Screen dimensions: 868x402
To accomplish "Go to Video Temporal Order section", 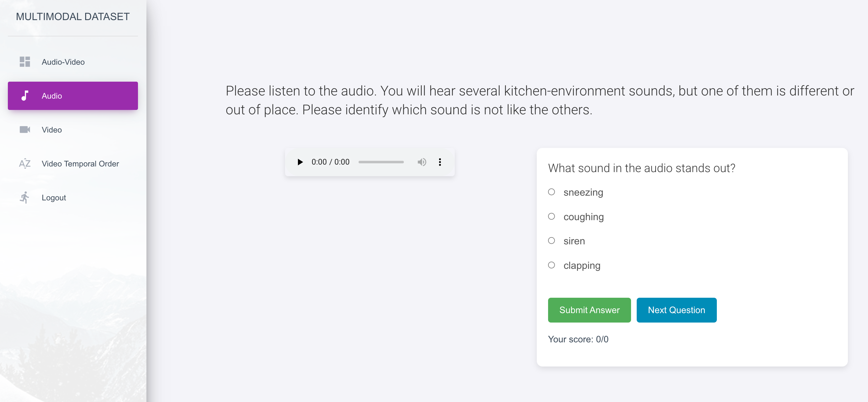I will tap(80, 164).
